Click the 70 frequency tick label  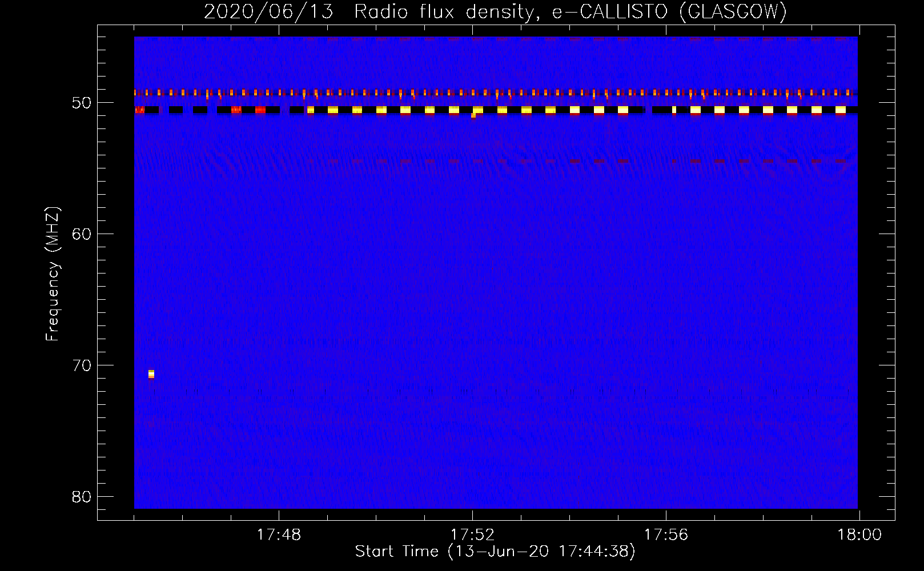[x=82, y=365]
